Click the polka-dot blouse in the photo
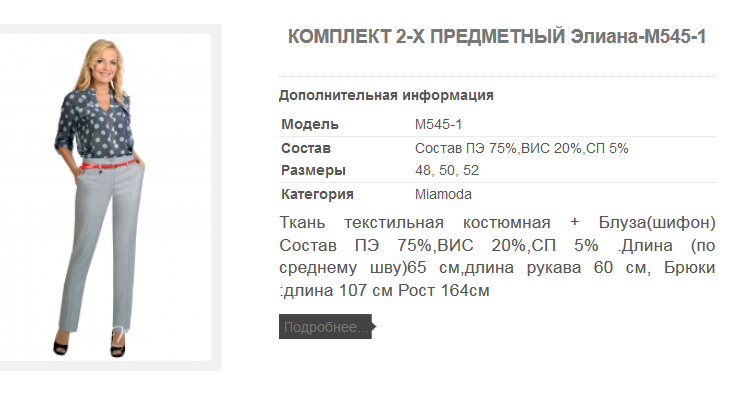This screenshot has width=744, height=405. click(x=97, y=126)
